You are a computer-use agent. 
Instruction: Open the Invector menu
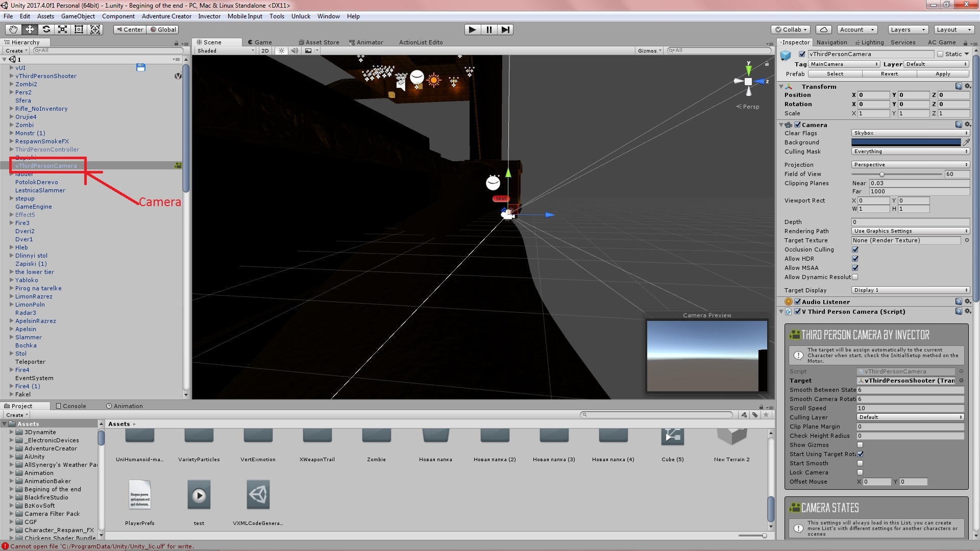(x=209, y=16)
